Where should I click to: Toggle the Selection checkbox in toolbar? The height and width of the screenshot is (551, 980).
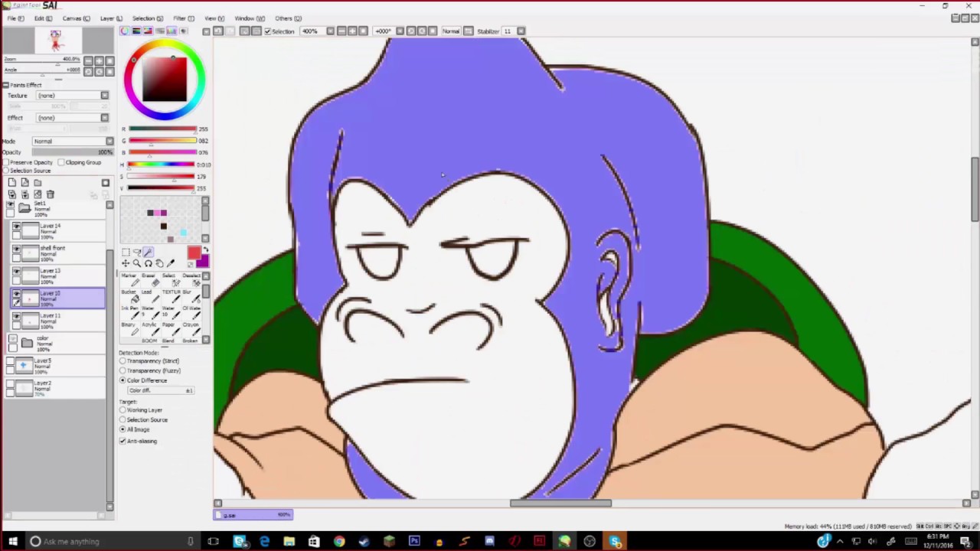(x=267, y=31)
